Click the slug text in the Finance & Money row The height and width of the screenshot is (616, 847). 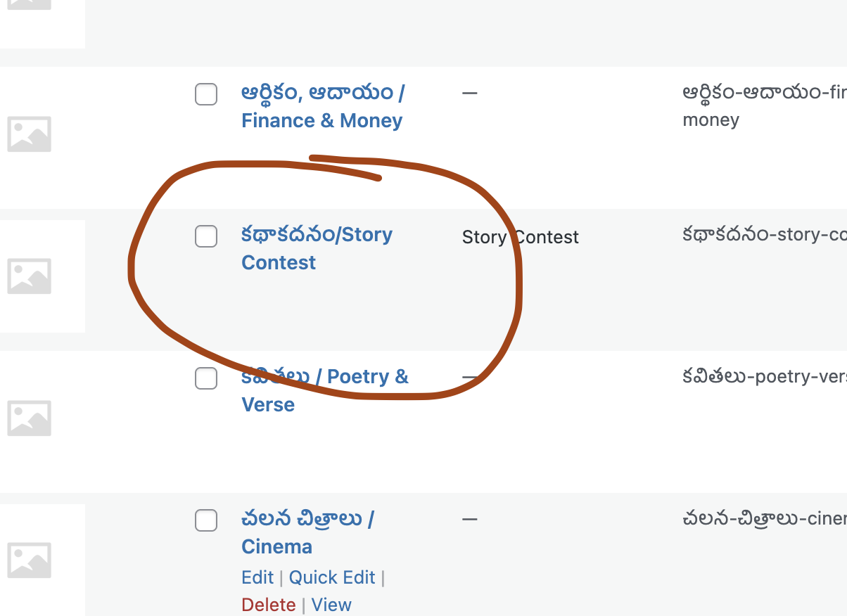765,106
